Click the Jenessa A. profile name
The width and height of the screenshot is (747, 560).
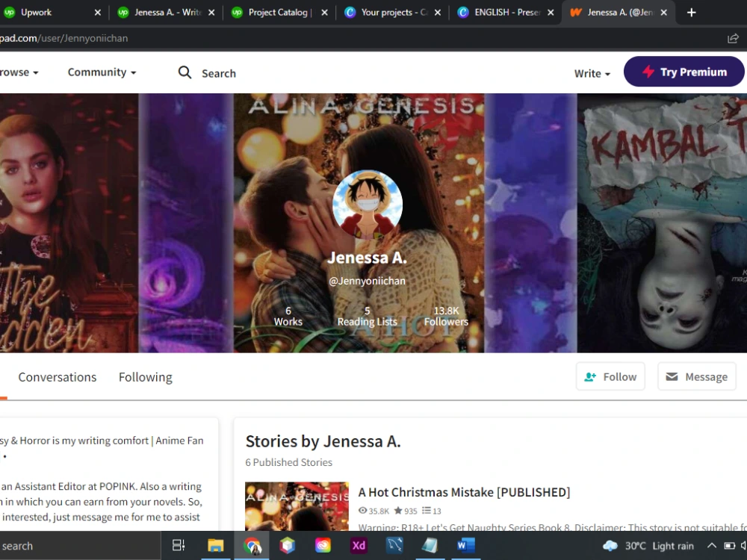coord(368,258)
